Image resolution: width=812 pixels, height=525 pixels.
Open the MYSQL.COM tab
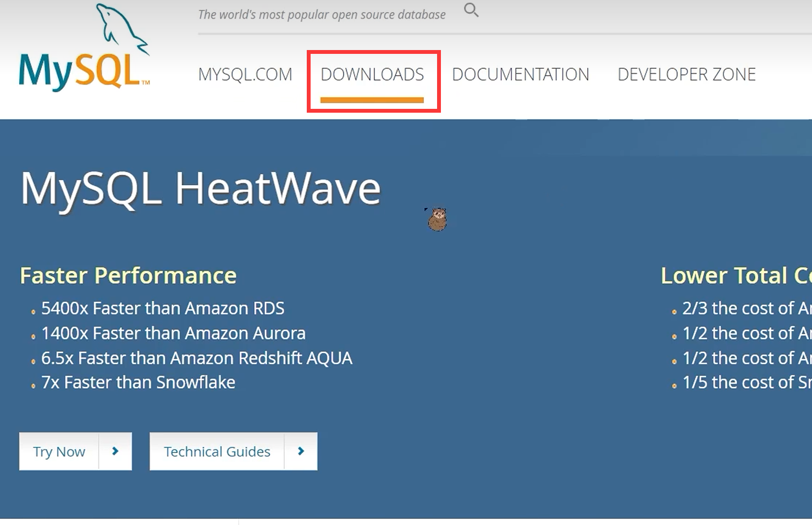coord(245,74)
